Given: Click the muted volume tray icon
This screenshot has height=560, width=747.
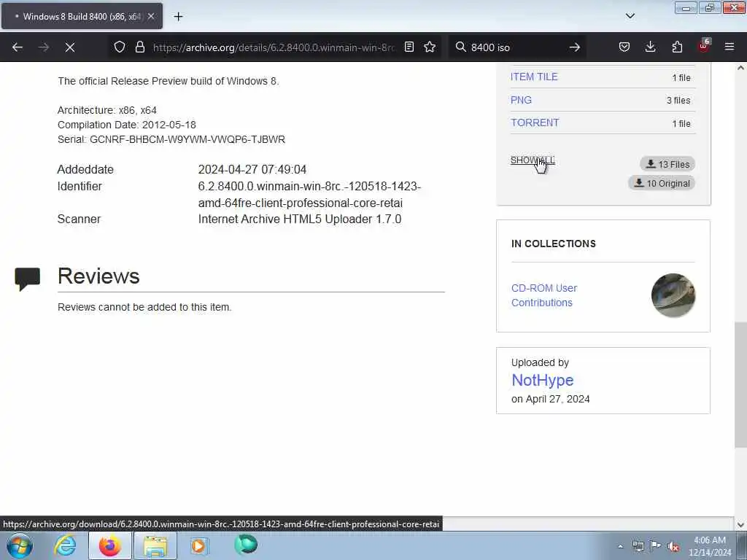Looking at the screenshot, I should pos(673,546).
